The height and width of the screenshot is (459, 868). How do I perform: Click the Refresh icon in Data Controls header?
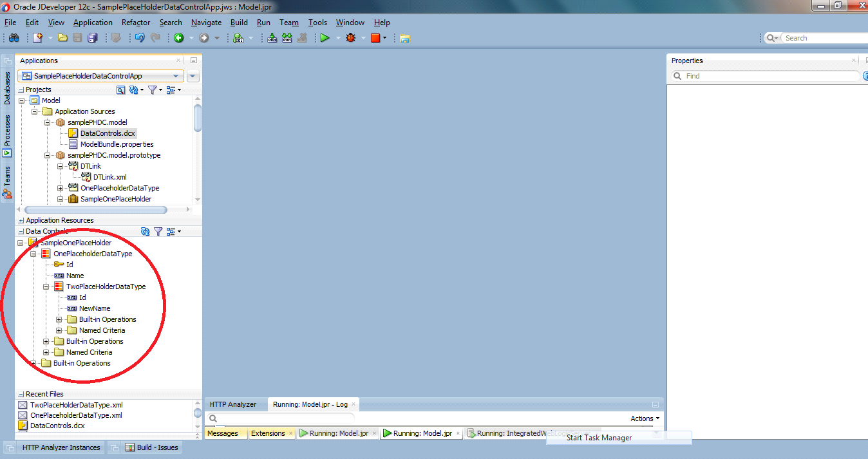coord(145,232)
